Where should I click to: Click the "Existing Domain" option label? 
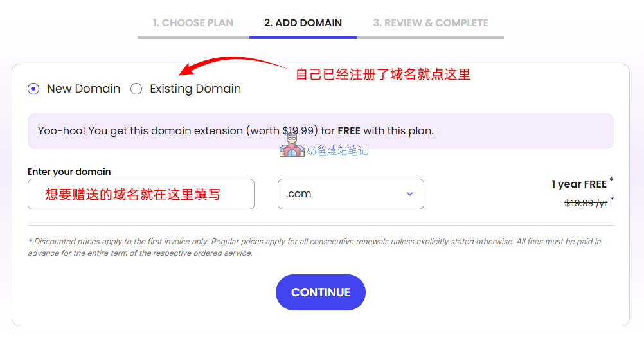[195, 89]
